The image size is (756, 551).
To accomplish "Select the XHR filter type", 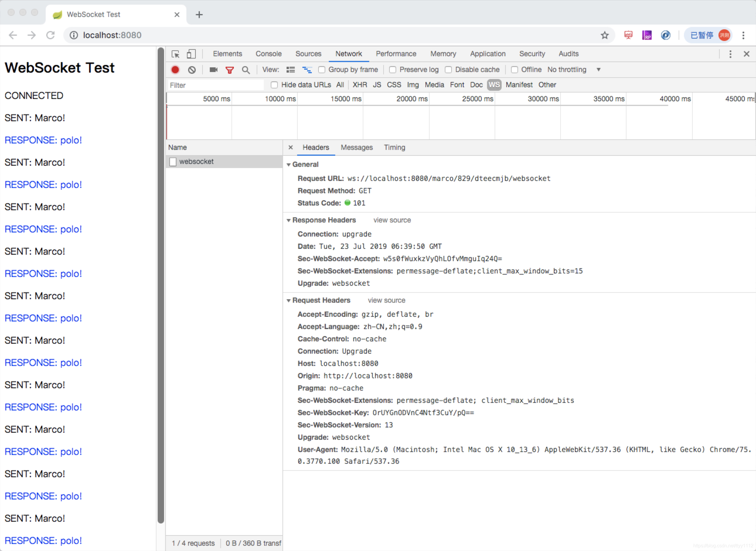I will pyautogui.click(x=360, y=85).
